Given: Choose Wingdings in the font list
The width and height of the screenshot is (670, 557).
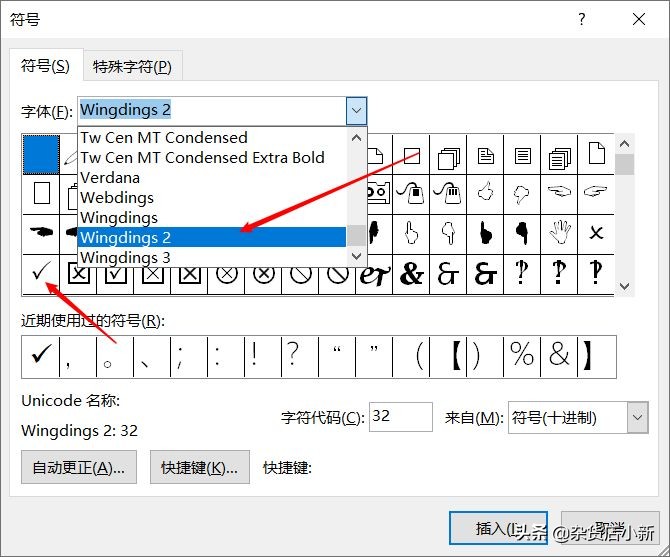Looking at the screenshot, I should point(212,217).
